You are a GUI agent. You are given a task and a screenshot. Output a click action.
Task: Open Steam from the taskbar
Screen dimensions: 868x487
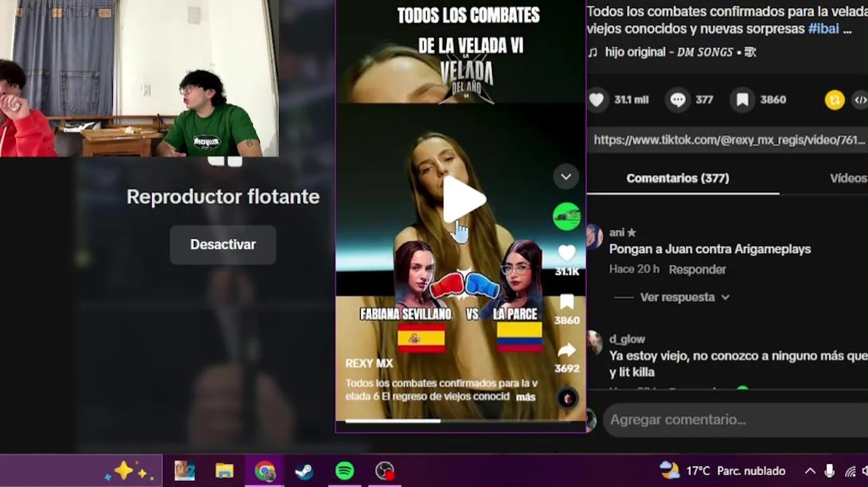pyautogui.click(x=304, y=471)
